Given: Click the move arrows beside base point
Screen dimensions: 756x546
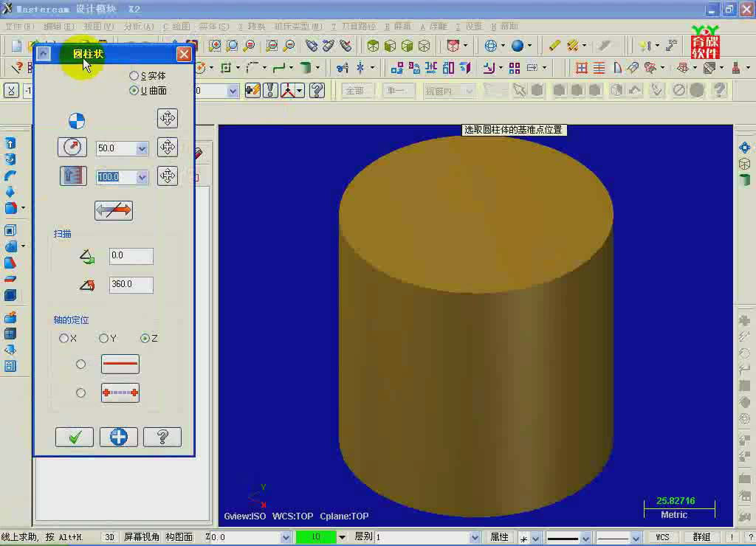Looking at the screenshot, I should pos(168,119).
